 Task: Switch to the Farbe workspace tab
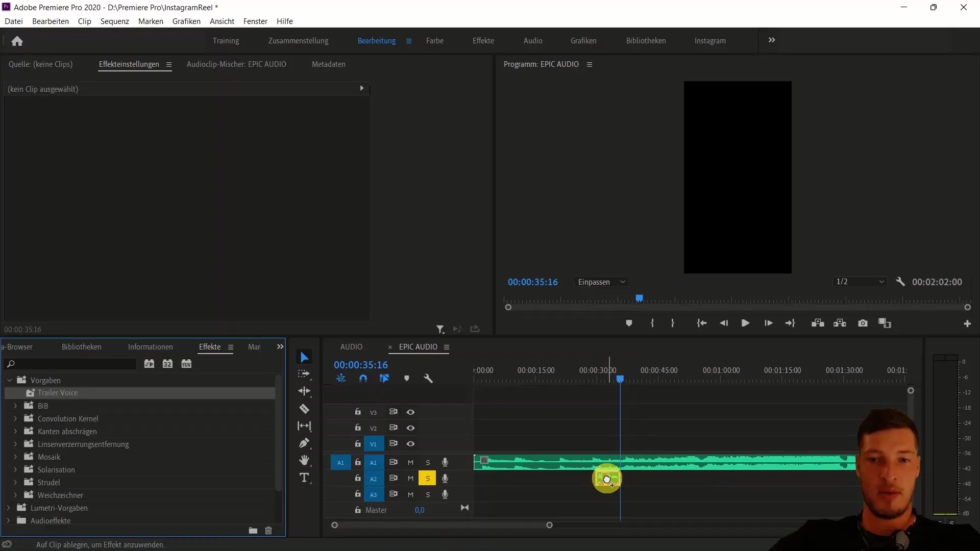[434, 40]
